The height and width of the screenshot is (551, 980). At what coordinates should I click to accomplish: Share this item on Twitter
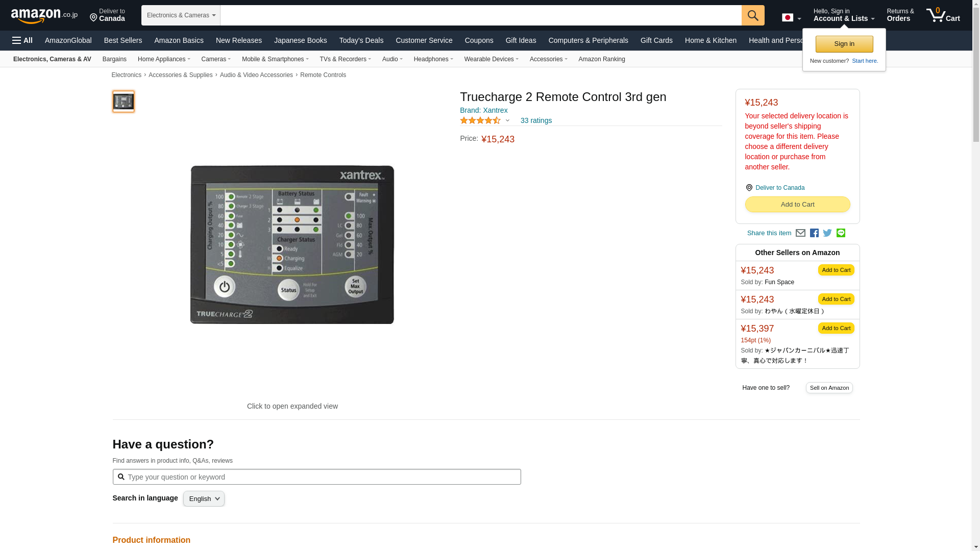tap(827, 233)
